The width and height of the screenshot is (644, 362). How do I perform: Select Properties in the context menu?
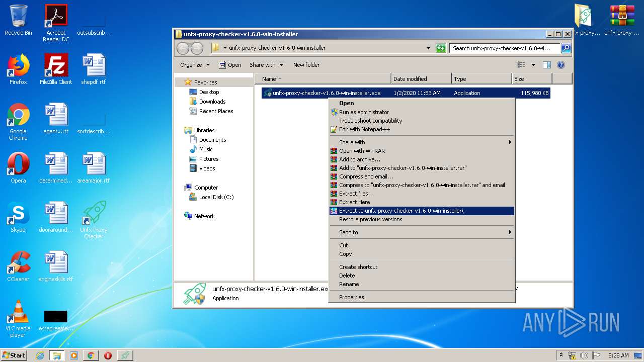pos(351,297)
